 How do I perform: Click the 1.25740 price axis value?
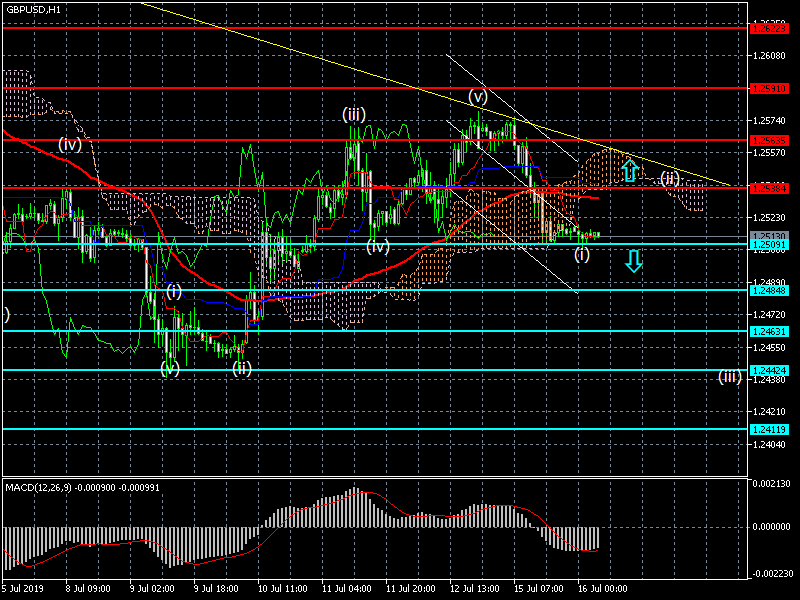[769, 121]
